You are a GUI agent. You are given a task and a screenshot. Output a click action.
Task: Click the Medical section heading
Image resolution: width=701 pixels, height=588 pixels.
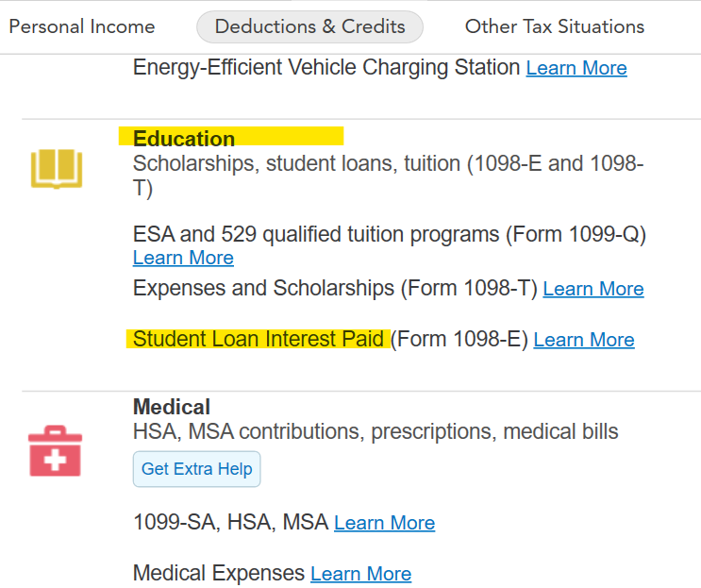click(172, 407)
